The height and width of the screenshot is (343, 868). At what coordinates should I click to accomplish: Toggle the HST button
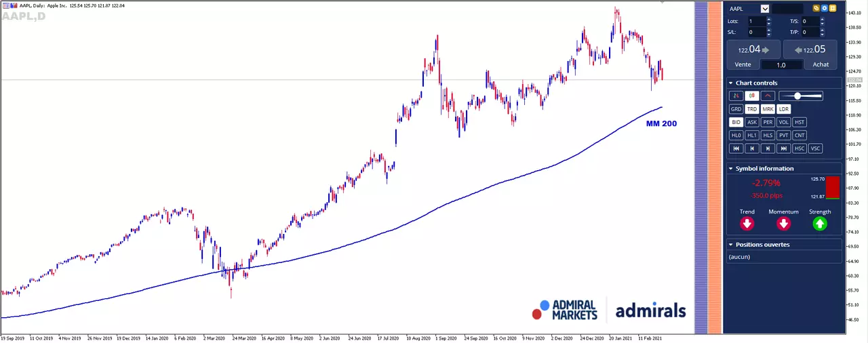tap(800, 122)
